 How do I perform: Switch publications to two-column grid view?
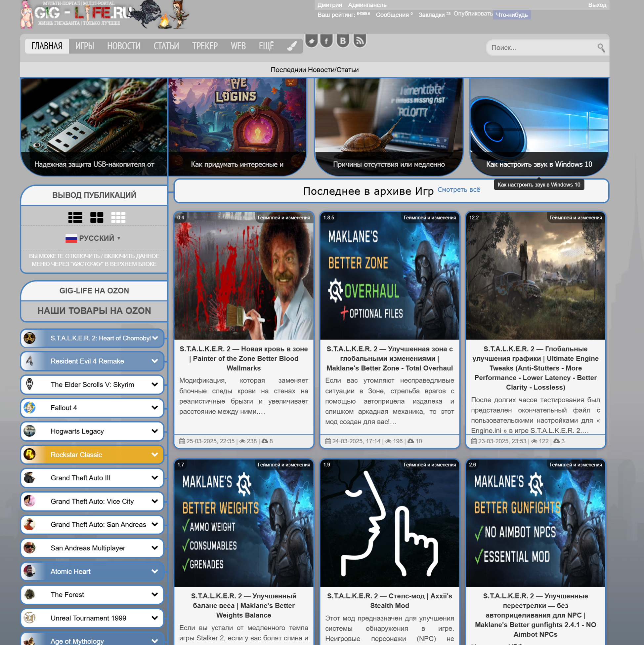pyautogui.click(x=97, y=217)
